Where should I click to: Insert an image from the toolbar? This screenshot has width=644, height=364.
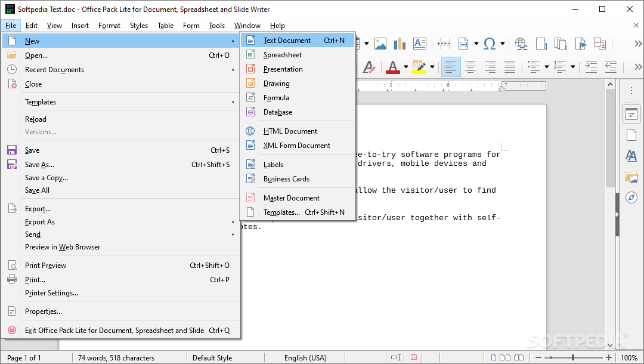click(x=380, y=44)
